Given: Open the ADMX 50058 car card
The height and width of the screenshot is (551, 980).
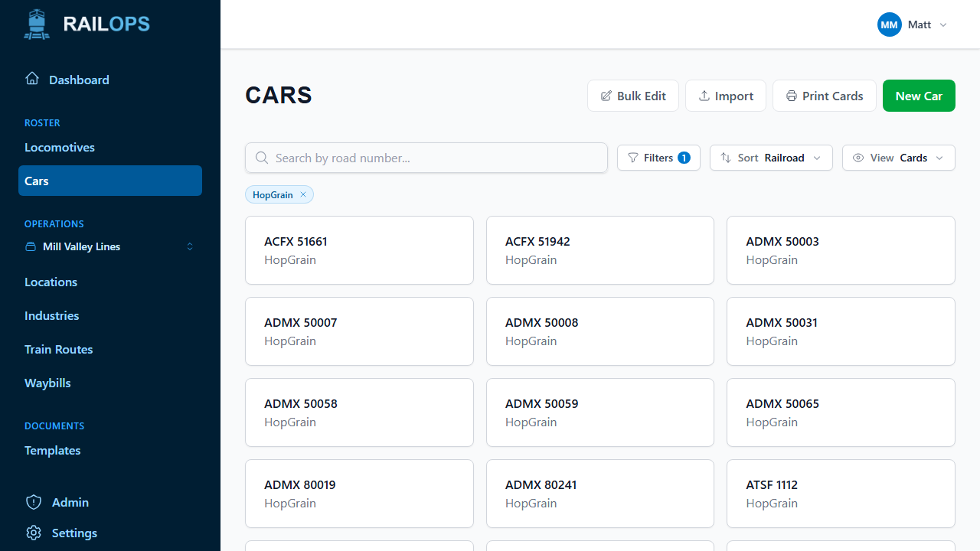Looking at the screenshot, I should pyautogui.click(x=359, y=412).
